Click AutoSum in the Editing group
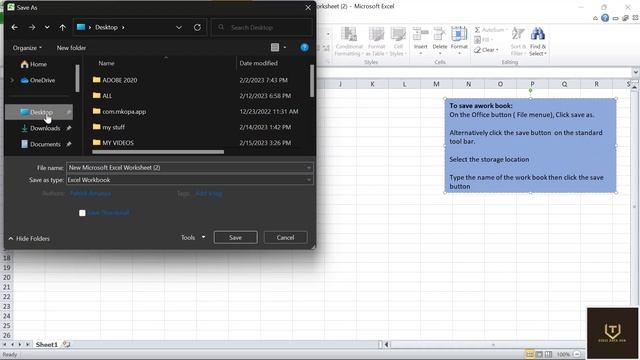The height and width of the screenshot is (360, 640). 490,30
